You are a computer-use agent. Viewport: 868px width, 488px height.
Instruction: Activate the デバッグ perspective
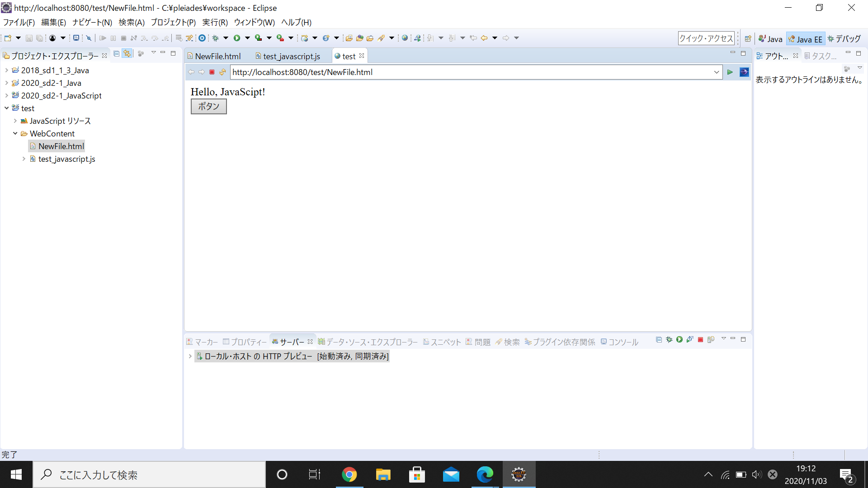click(845, 38)
